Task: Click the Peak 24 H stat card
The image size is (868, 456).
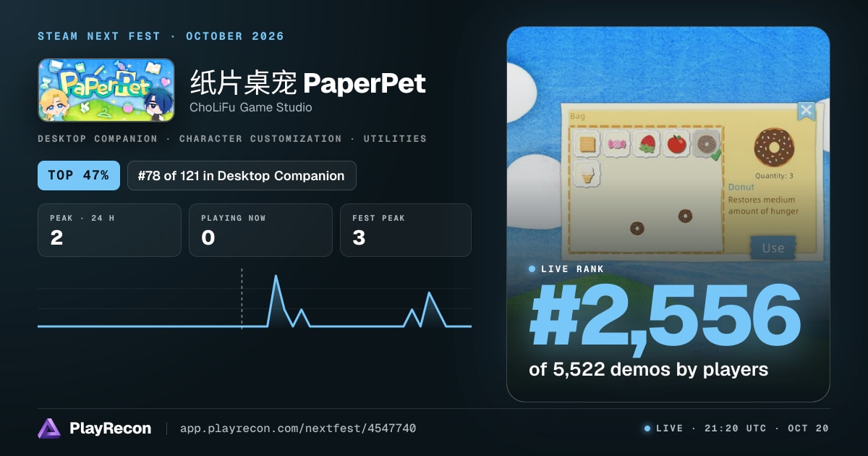Action: 109,230
